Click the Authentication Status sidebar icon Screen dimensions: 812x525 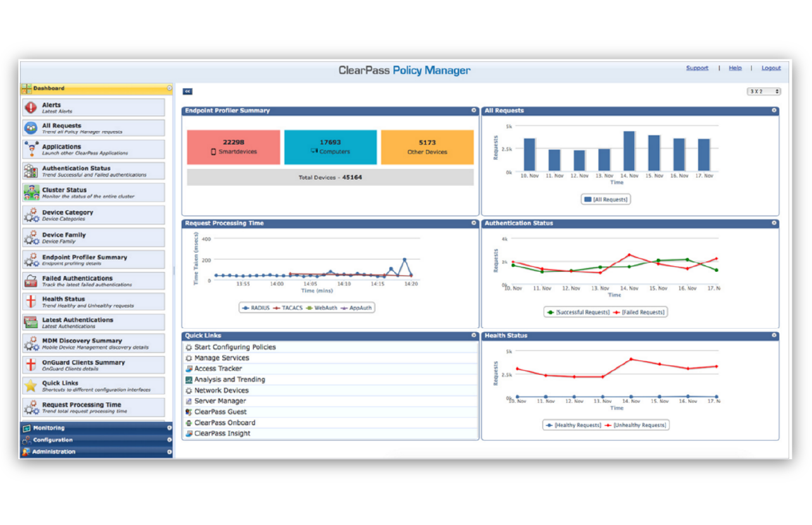(30, 171)
